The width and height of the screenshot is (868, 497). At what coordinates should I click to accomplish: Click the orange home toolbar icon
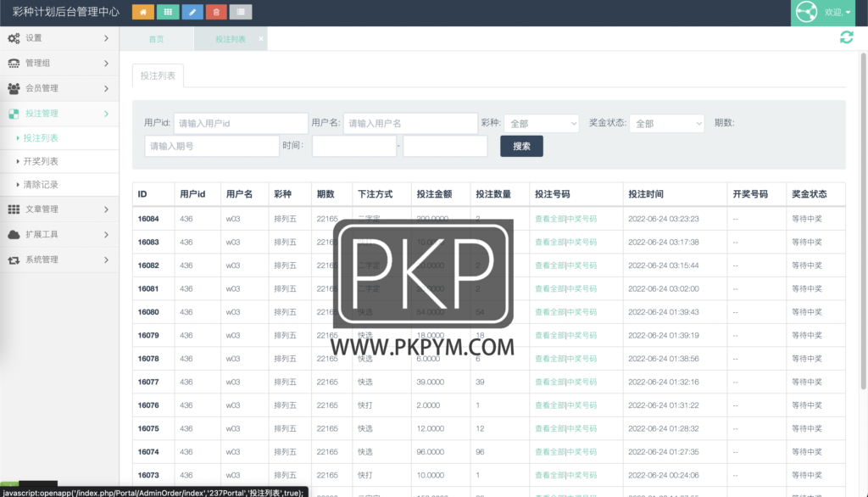[x=142, y=12]
